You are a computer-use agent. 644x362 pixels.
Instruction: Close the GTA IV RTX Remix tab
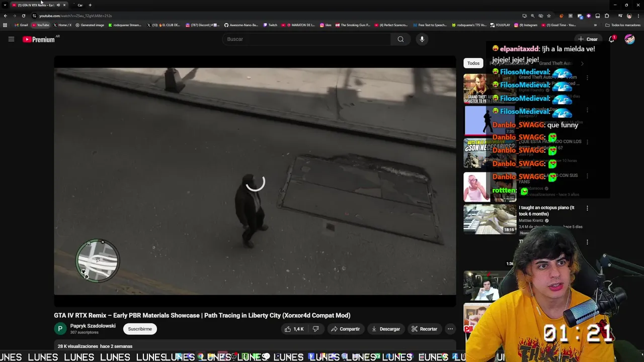64,5
